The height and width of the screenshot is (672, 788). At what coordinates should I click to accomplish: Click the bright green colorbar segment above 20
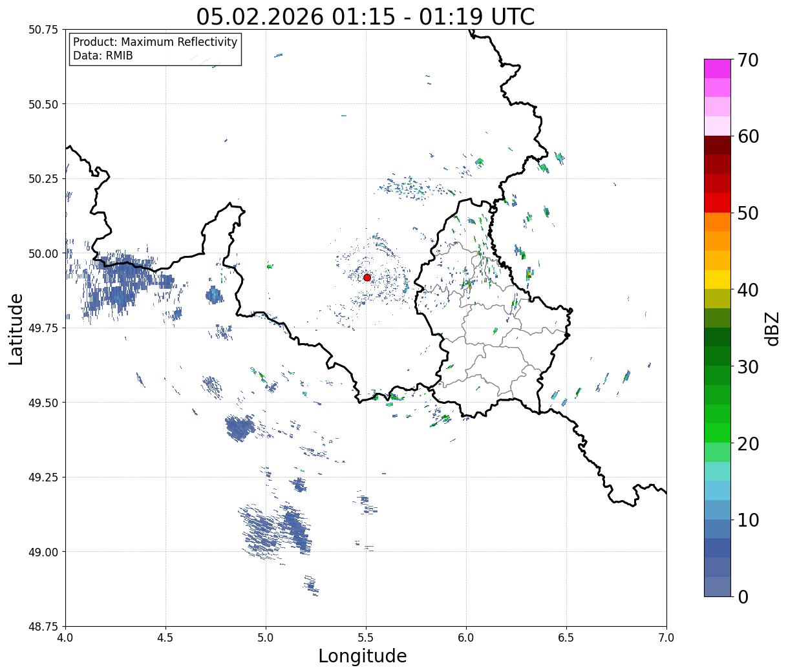click(x=718, y=432)
